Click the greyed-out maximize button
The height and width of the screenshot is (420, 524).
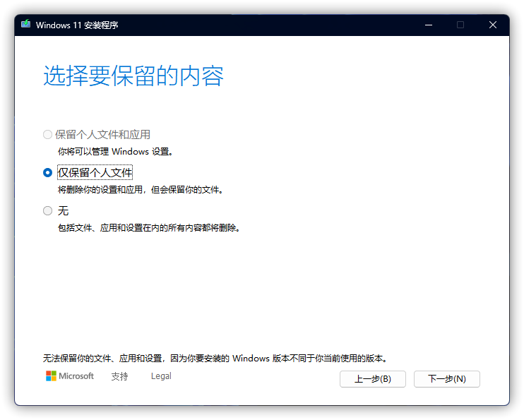[x=460, y=25]
